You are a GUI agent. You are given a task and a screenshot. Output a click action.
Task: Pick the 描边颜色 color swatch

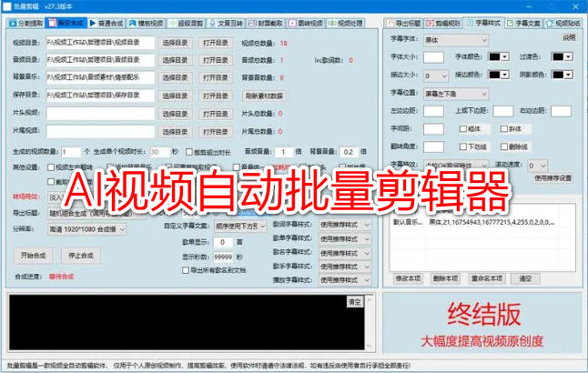499,75
